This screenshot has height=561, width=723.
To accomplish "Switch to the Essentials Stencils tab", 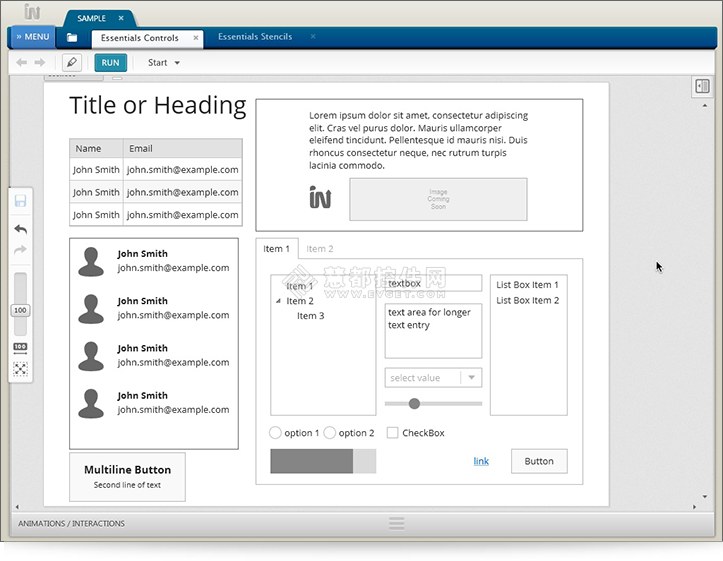I will pos(255,36).
